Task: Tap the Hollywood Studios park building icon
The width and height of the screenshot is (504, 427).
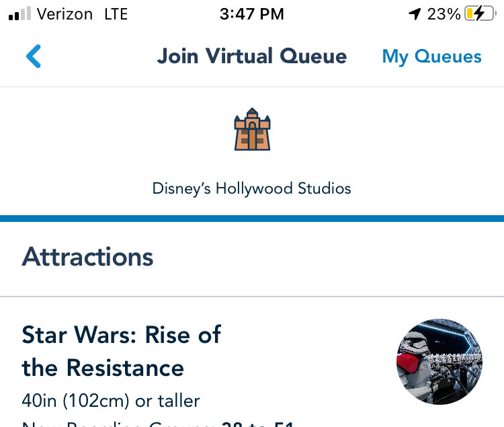Action: coord(252,129)
